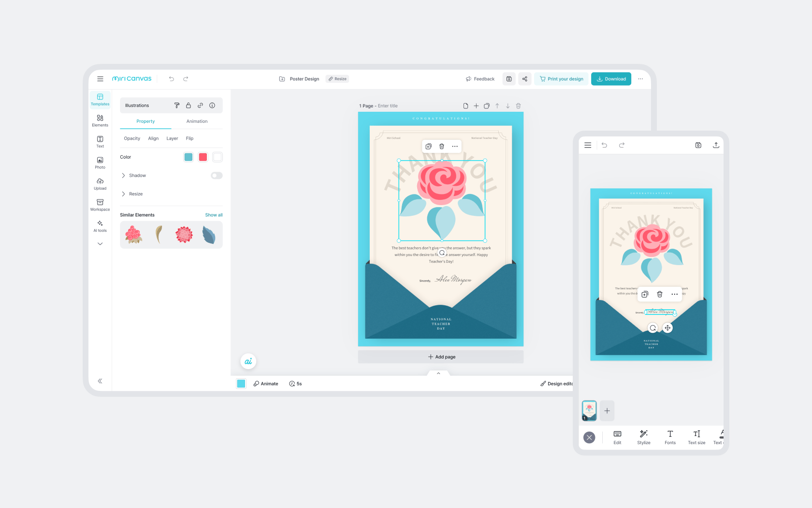Open Feedback

click(x=480, y=79)
